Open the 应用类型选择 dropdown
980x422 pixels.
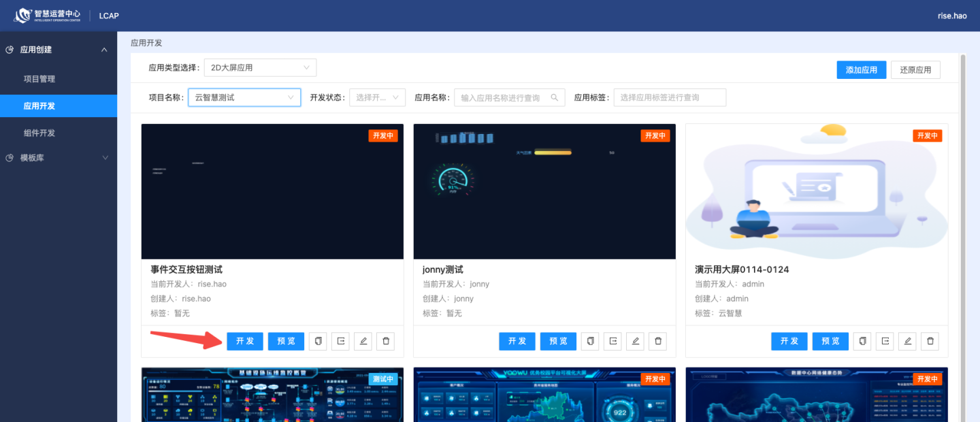click(x=260, y=67)
